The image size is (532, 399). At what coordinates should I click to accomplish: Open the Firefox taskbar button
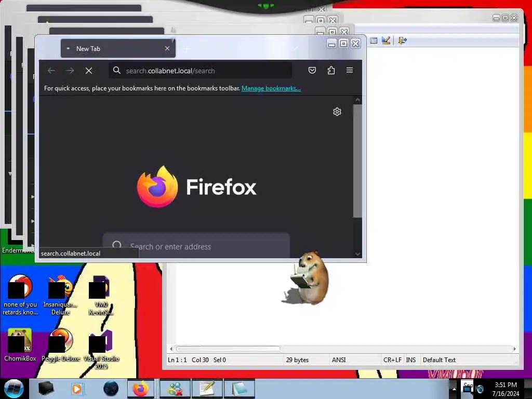click(x=140, y=389)
